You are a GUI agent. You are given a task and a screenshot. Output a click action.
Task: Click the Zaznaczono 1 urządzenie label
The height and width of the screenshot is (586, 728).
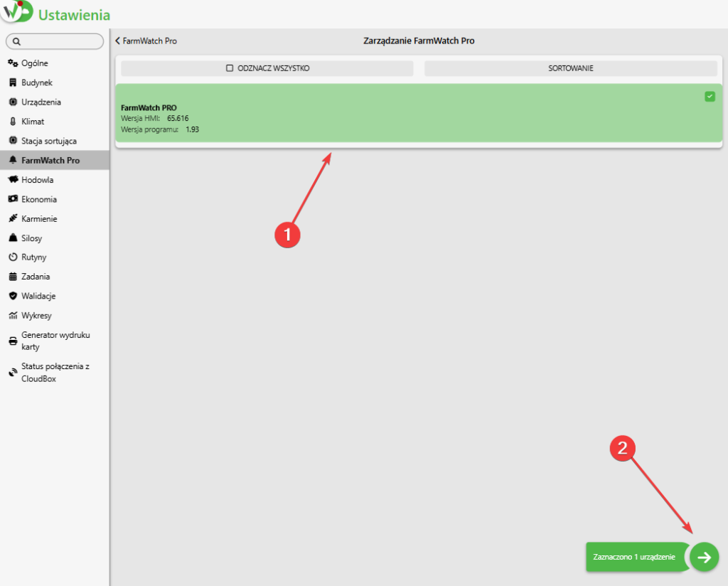pos(634,558)
